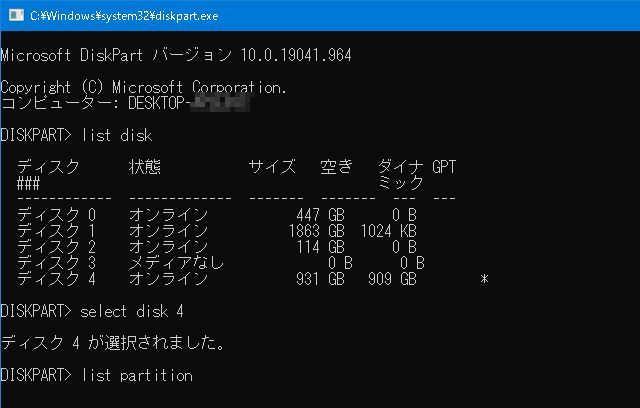640x408 pixels.
Task: Click the ディスク 1 row label
Action: pos(56,231)
